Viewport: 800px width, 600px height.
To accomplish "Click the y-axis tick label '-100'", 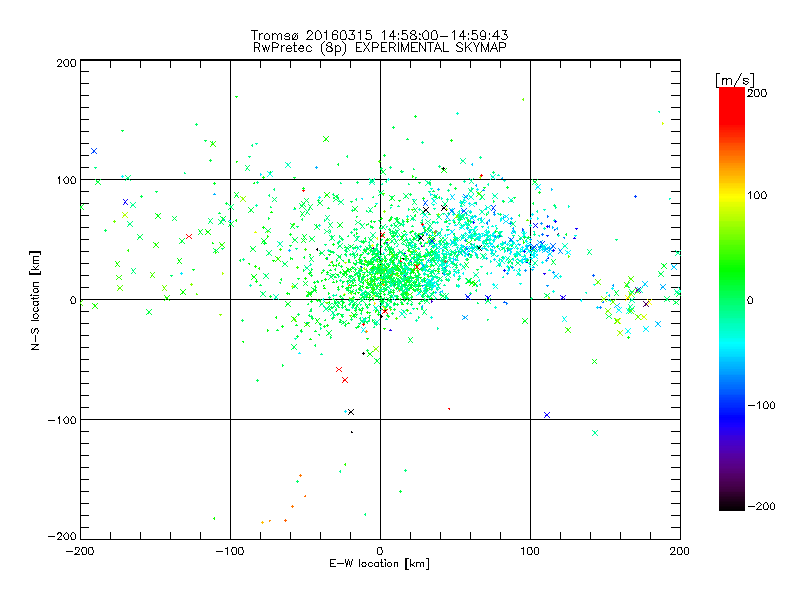I will coord(62,420).
